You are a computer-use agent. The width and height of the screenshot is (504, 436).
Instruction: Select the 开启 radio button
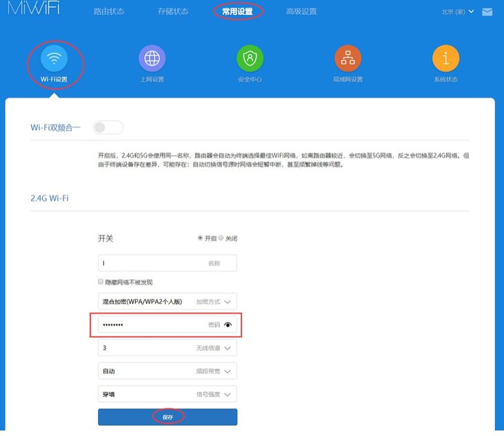pos(201,238)
